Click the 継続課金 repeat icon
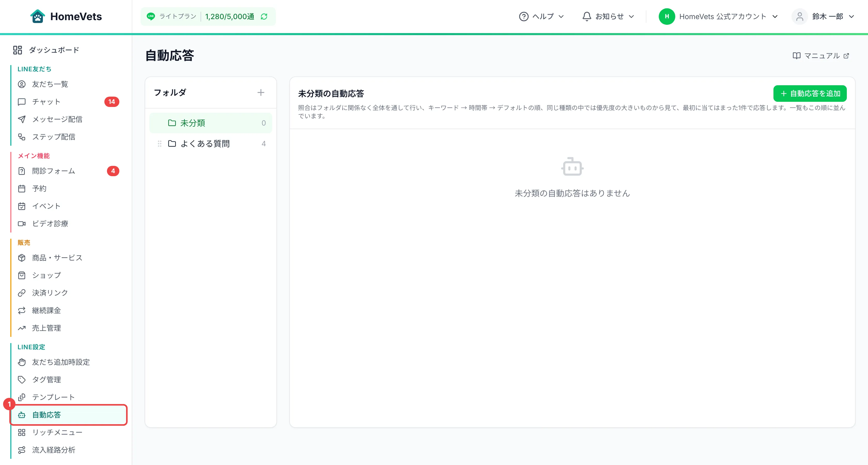Viewport: 868px width, 465px height. point(21,310)
